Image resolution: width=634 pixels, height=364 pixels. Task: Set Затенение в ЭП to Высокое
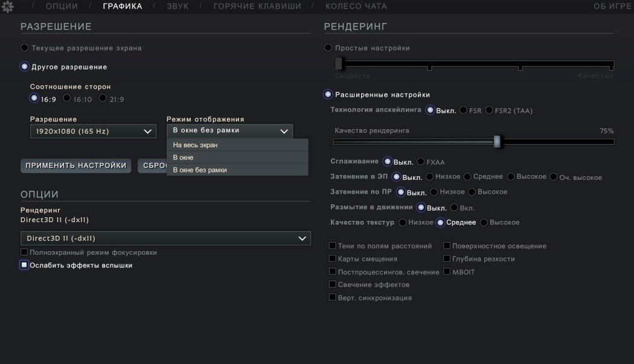(511, 177)
